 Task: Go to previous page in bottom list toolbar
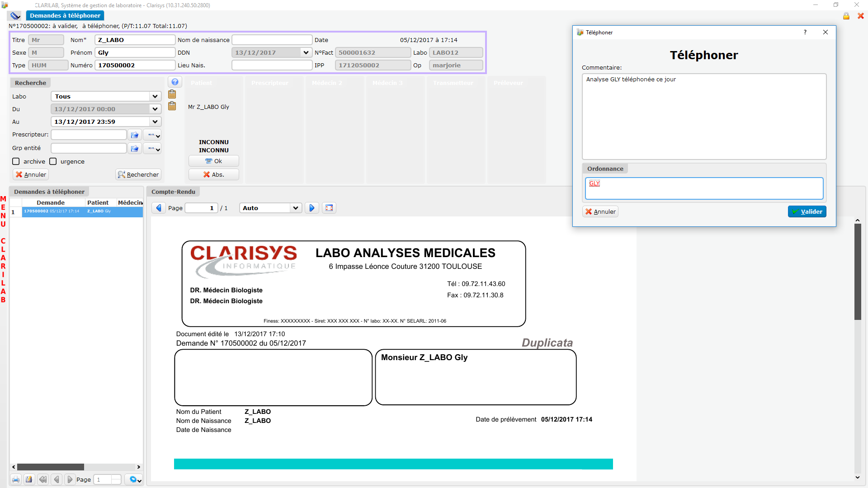coord(57,479)
